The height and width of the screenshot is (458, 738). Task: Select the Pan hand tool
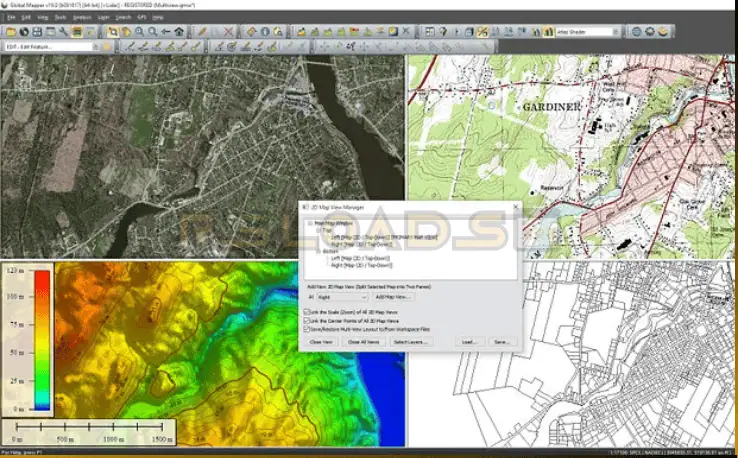126,32
